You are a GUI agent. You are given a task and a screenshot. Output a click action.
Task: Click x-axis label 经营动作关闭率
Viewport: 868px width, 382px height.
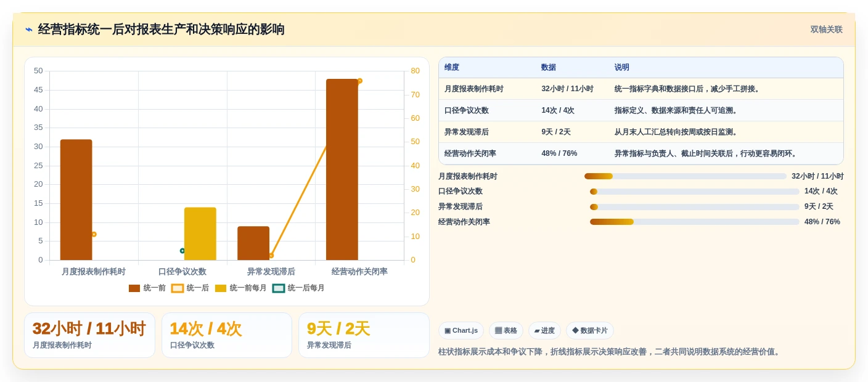[x=359, y=272]
